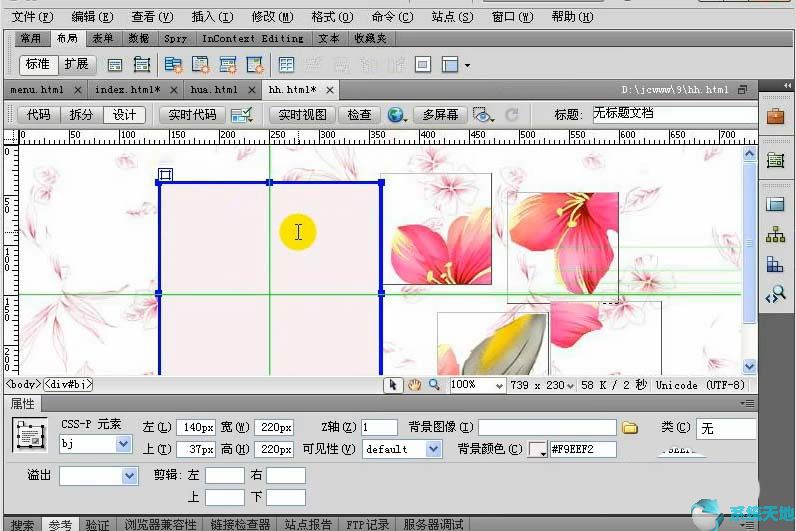This screenshot has width=796, height=531.
Task: Choose the Select (arrow) tool in status bar
Action: coord(392,385)
